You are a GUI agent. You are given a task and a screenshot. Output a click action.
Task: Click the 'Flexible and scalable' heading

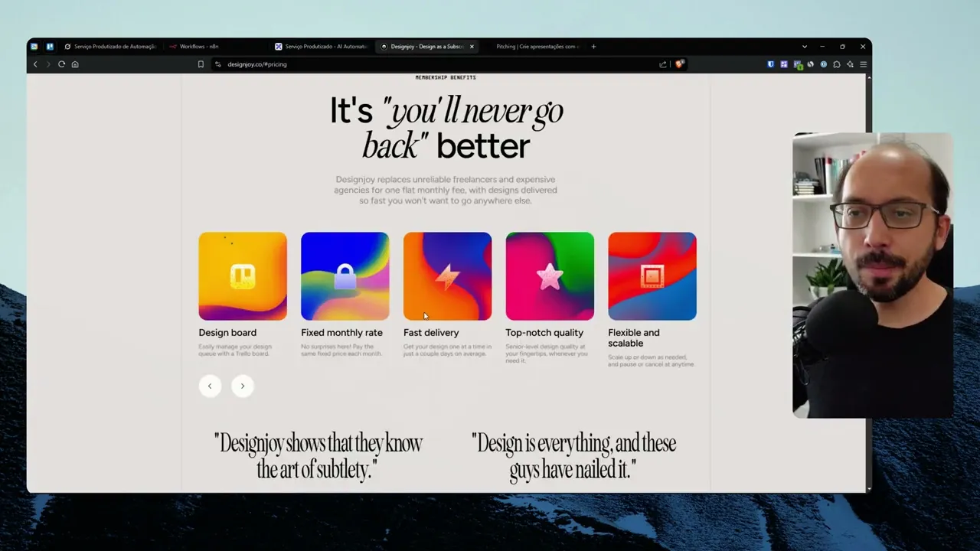634,337
